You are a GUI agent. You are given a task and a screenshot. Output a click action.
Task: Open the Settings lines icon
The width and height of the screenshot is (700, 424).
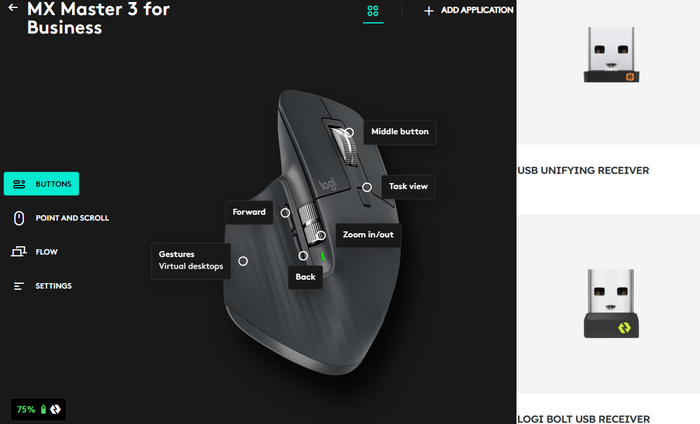(18, 286)
